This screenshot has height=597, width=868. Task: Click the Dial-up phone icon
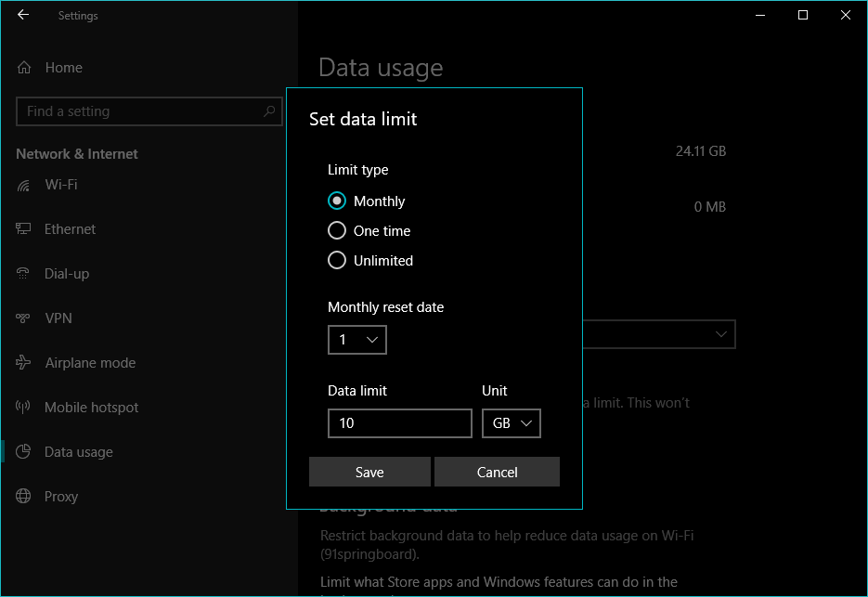pos(24,274)
